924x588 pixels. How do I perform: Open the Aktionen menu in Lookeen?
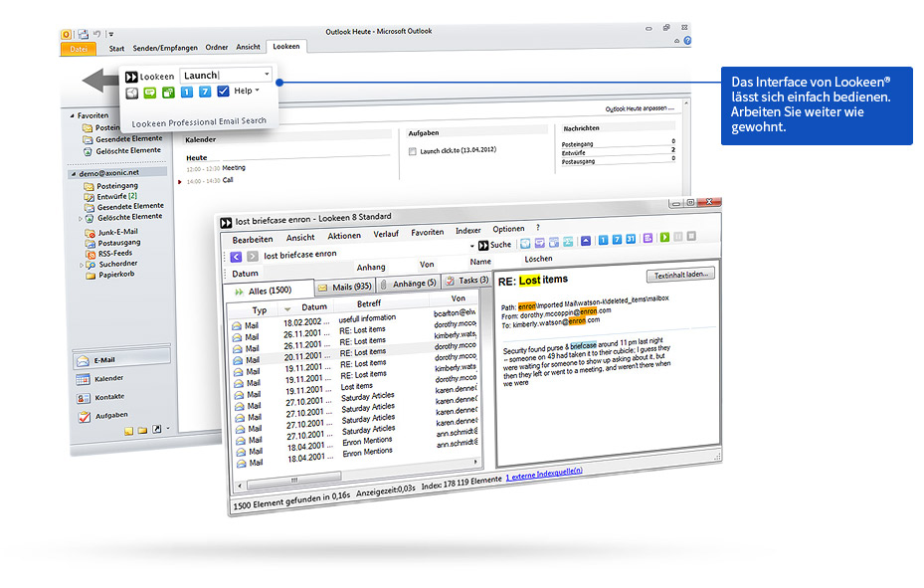[344, 236]
